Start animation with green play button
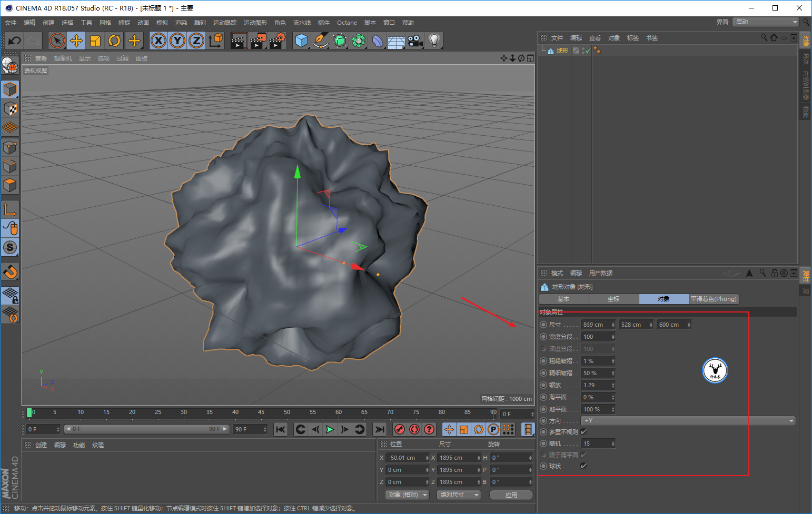This screenshot has height=514, width=812. [330, 429]
